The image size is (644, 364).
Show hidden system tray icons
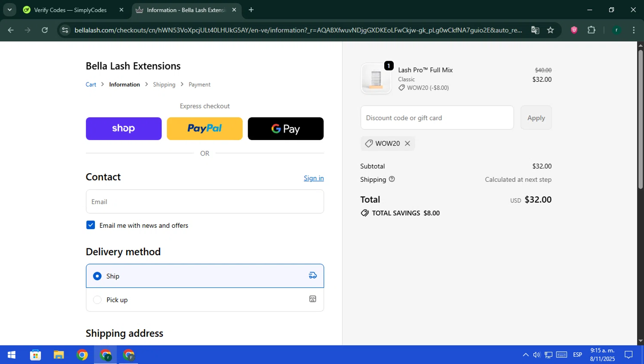(x=526, y=355)
